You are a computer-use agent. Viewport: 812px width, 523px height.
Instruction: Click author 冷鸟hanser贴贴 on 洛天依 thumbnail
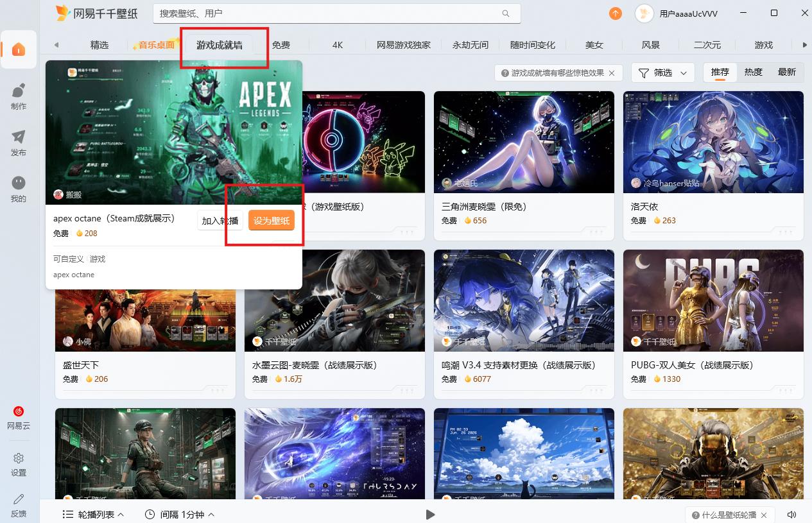tap(665, 184)
